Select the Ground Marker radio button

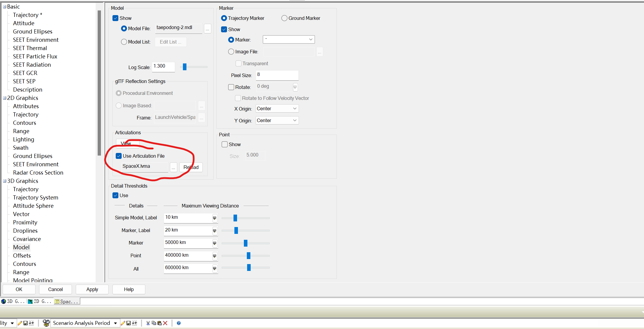tap(284, 18)
